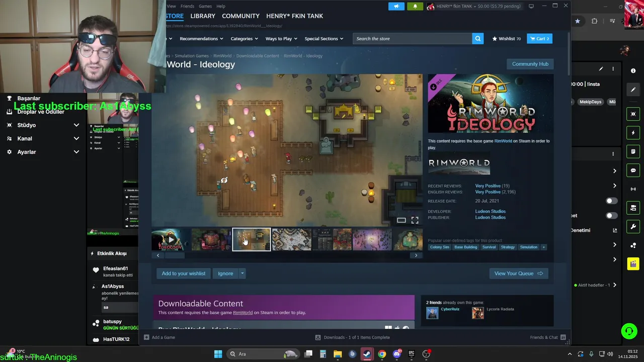Switch to the LIBRARY tab

[203, 16]
